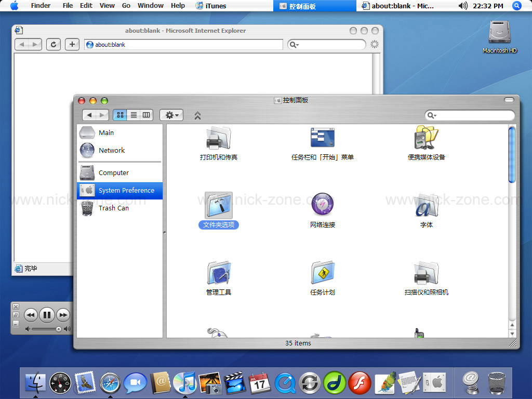The image size is (532, 399).
Task: Launch the red Flash icon in the dock
Action: click(360, 383)
